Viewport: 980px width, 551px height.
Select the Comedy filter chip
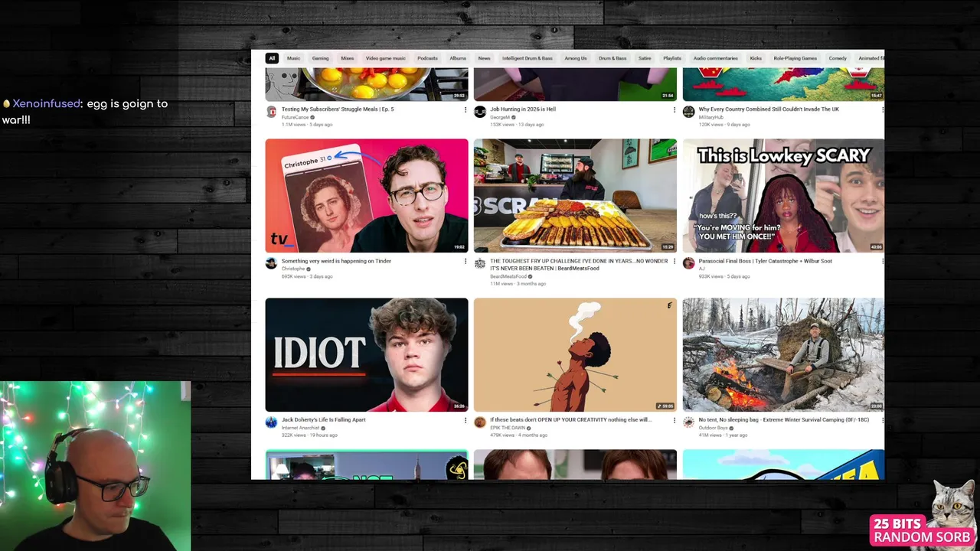838,58
